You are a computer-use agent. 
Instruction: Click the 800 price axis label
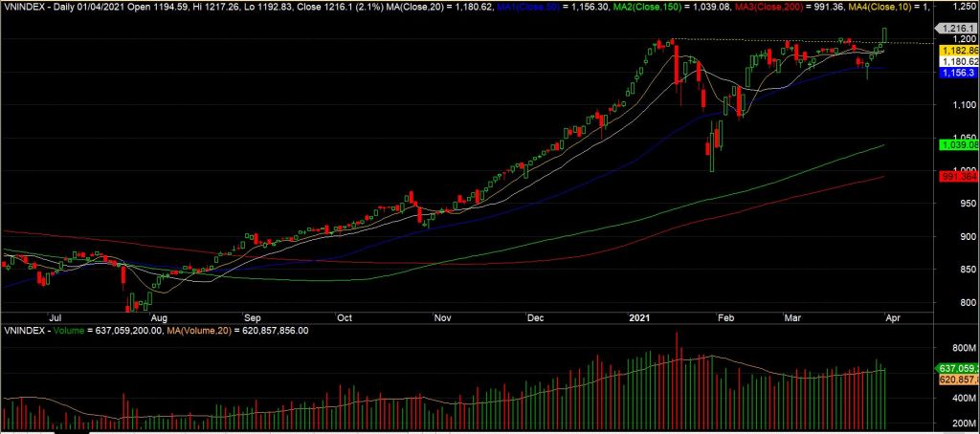coord(969,303)
